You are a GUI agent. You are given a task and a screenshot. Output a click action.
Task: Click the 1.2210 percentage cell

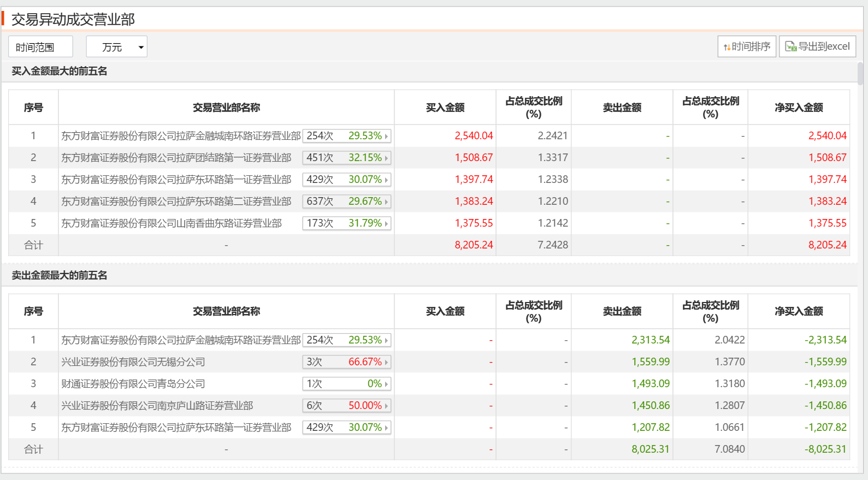pos(553,202)
